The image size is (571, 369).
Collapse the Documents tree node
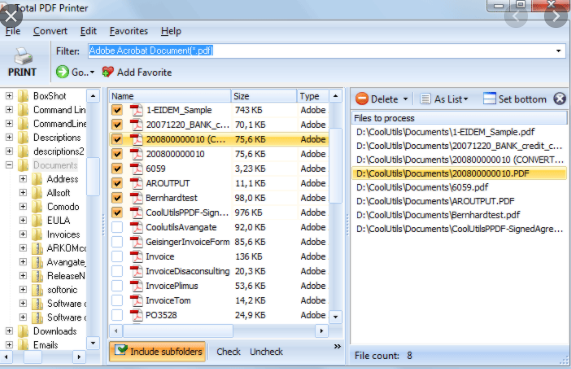click(9, 165)
